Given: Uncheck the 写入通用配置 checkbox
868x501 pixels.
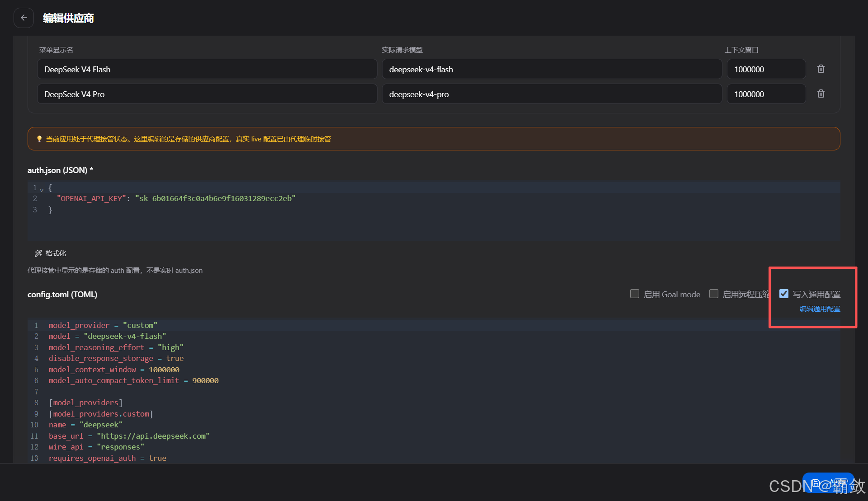Looking at the screenshot, I should click(784, 294).
